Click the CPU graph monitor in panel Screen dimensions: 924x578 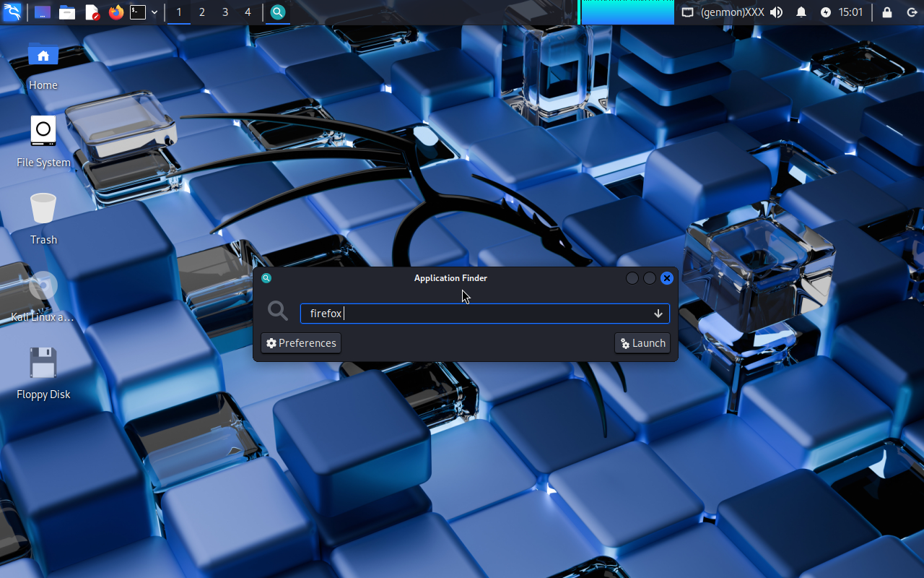pos(627,12)
